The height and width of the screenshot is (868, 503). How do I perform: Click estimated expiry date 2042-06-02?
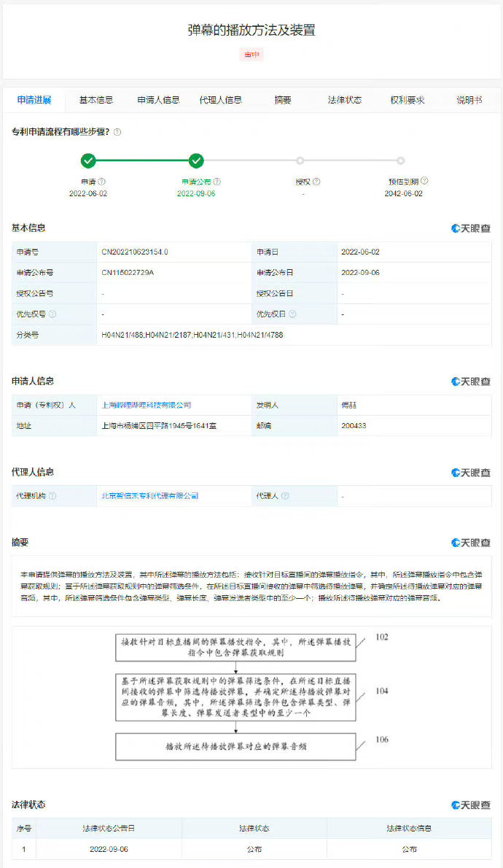pyautogui.click(x=403, y=194)
